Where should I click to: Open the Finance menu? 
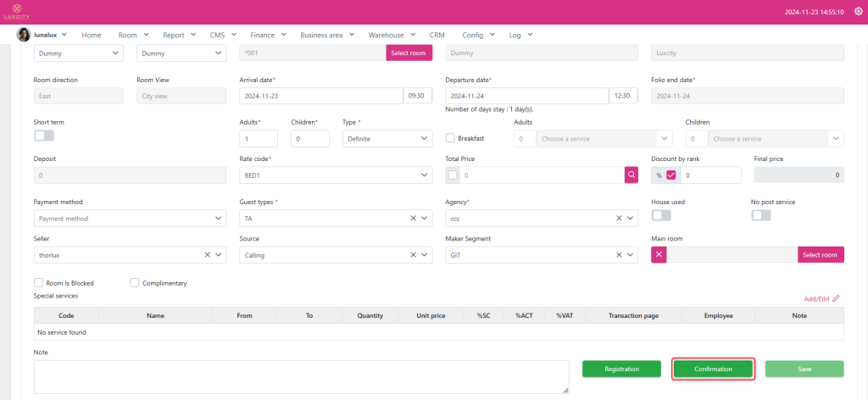tap(267, 35)
